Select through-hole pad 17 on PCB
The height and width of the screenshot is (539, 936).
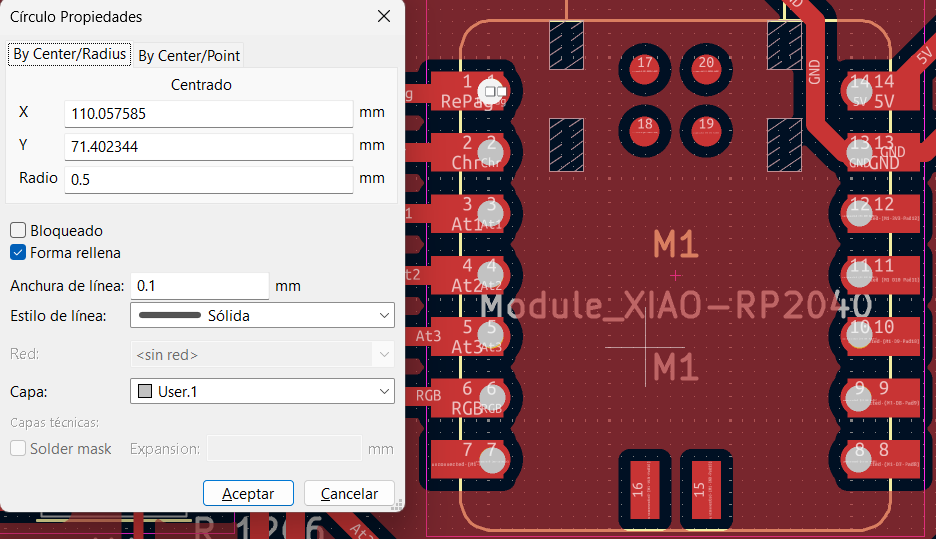tap(645, 69)
